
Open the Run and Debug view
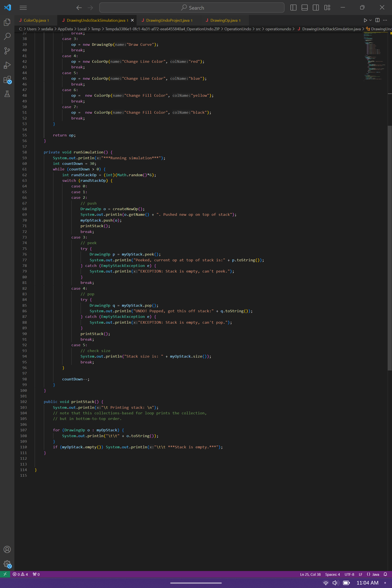click(x=7, y=65)
